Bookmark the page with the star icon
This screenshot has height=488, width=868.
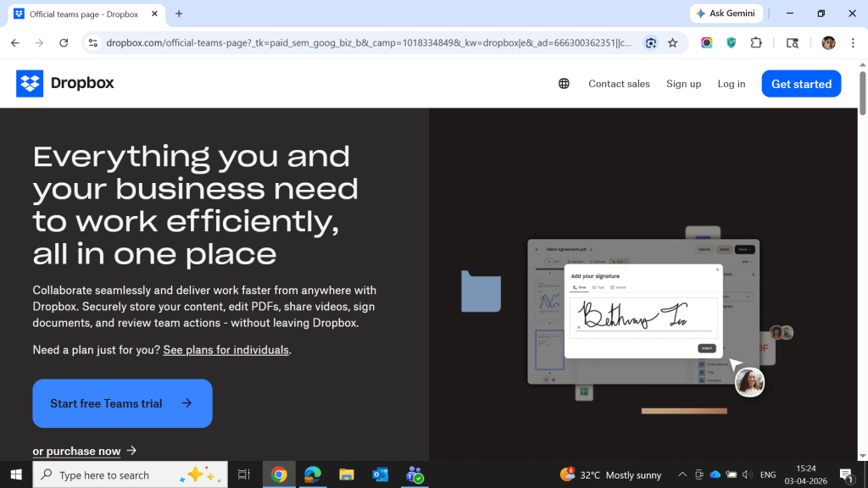pos(673,42)
